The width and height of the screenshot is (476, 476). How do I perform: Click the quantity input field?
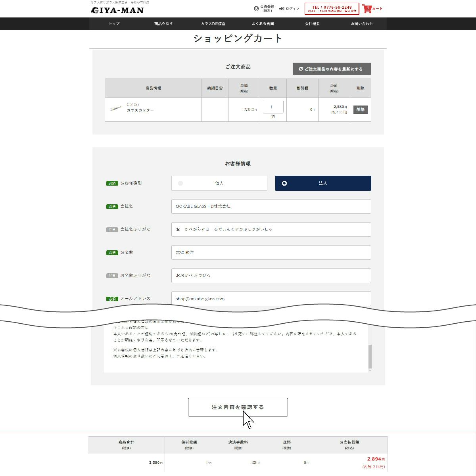pos(273,107)
